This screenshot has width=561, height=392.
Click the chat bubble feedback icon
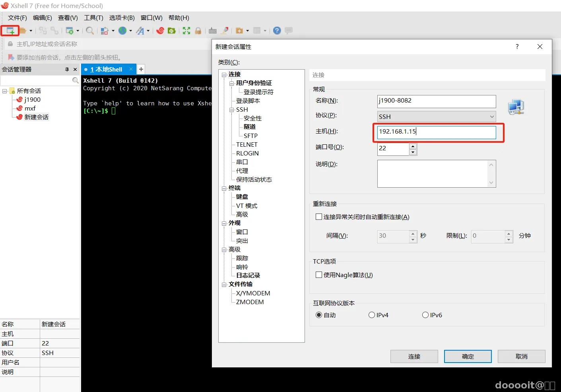(289, 31)
